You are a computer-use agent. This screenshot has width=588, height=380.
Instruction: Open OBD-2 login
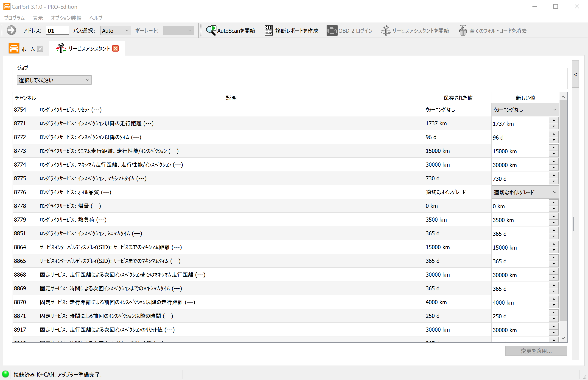tap(350, 30)
